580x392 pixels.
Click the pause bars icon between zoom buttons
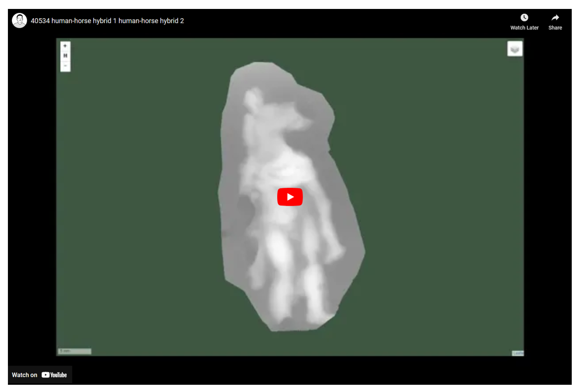[65, 56]
